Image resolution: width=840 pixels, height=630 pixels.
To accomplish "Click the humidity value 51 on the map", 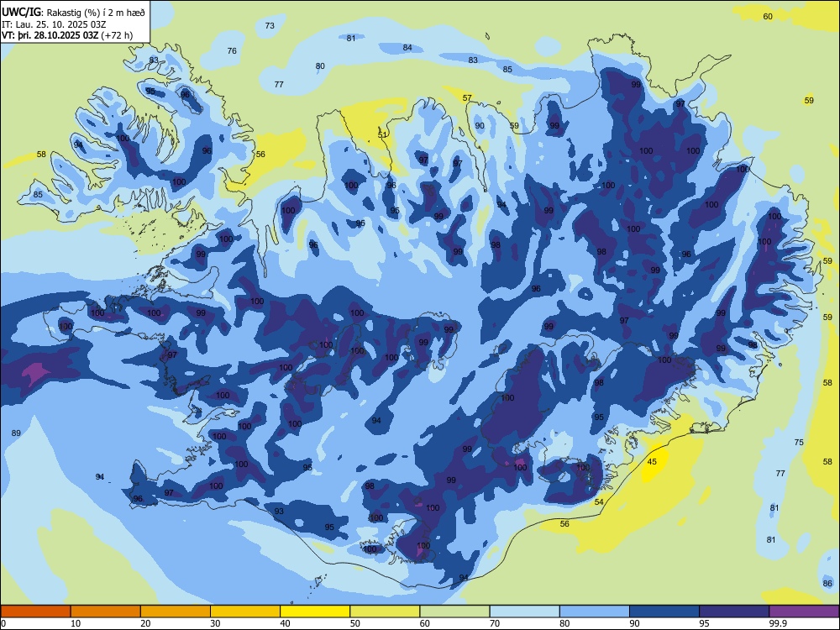I will point(382,135).
